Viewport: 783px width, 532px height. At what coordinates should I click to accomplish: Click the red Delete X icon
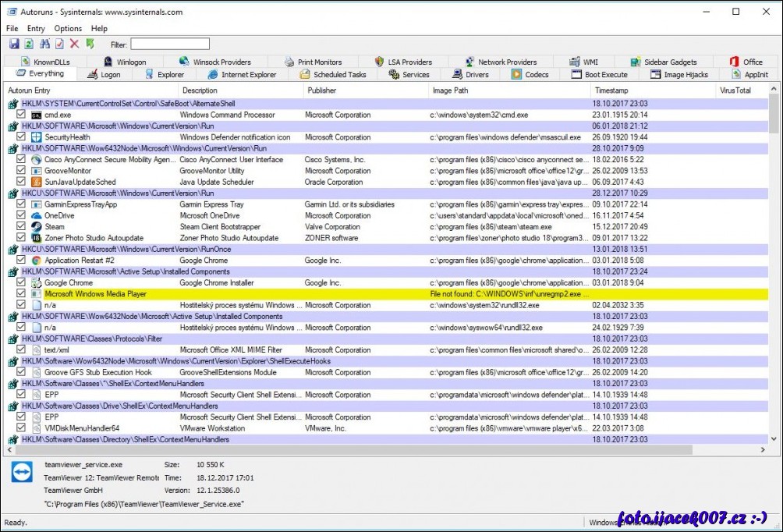pyautogui.click(x=75, y=44)
